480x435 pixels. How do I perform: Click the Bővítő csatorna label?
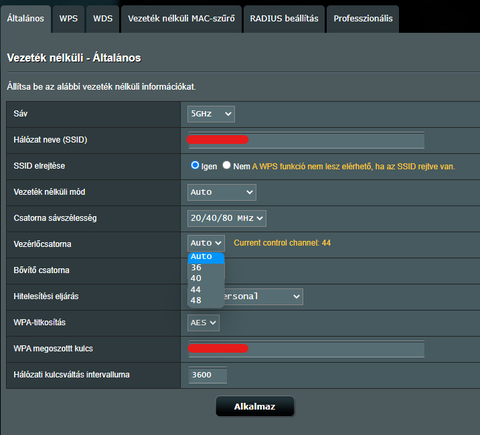tap(41, 270)
